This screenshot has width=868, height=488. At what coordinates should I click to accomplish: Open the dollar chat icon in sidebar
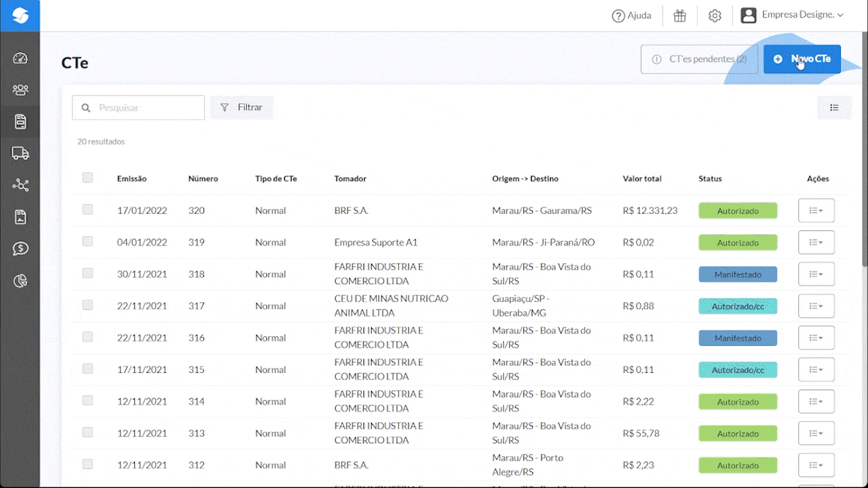[x=20, y=249]
